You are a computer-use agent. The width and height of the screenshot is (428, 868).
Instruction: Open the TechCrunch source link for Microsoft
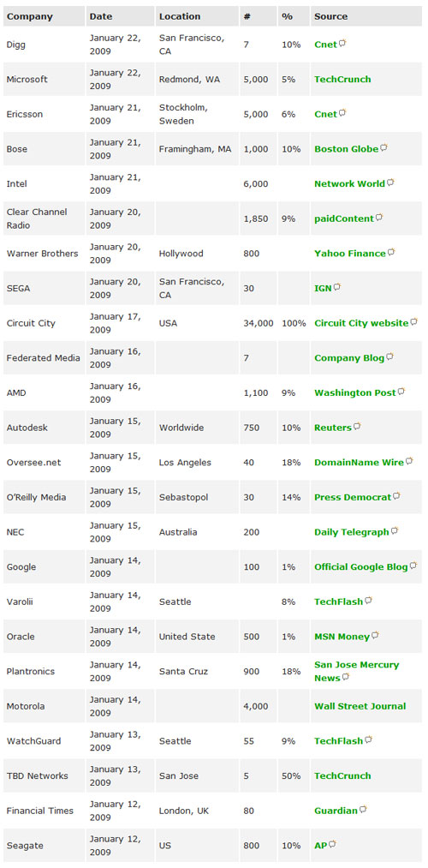(343, 79)
